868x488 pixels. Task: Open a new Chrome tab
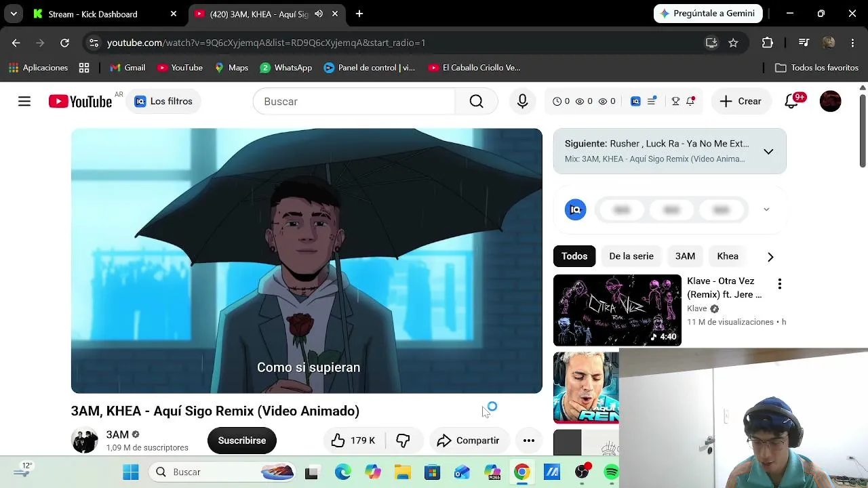coord(359,14)
